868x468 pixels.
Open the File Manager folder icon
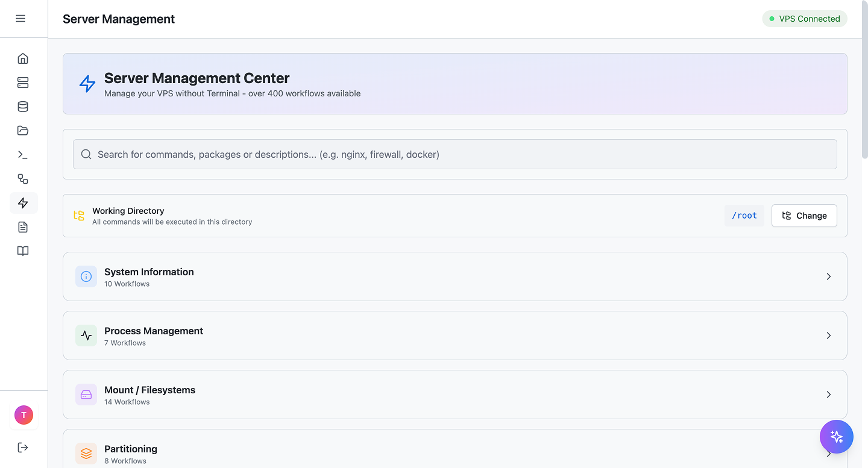pos(23,131)
